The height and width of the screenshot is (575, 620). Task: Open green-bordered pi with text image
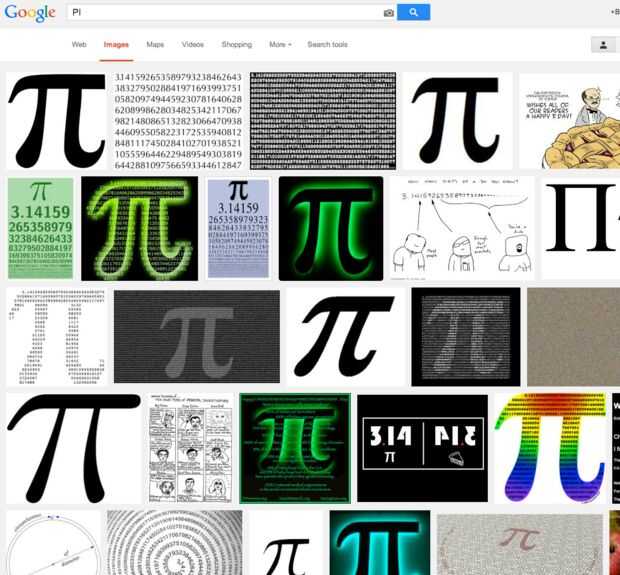click(295, 448)
